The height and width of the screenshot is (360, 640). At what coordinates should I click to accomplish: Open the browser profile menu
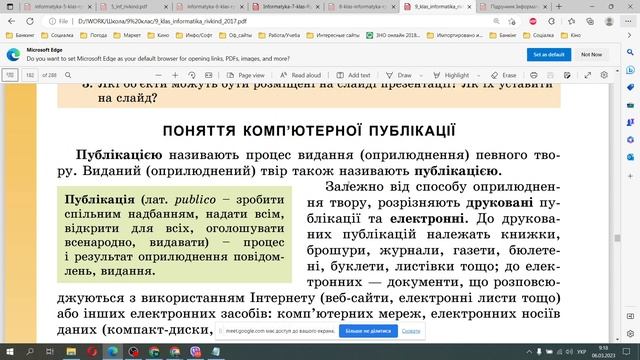coord(609,21)
